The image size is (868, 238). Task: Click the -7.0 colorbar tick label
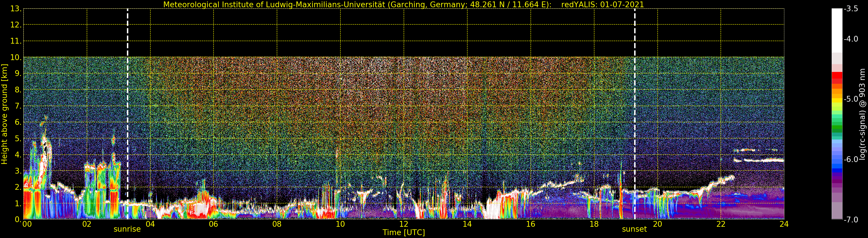(x=851, y=220)
